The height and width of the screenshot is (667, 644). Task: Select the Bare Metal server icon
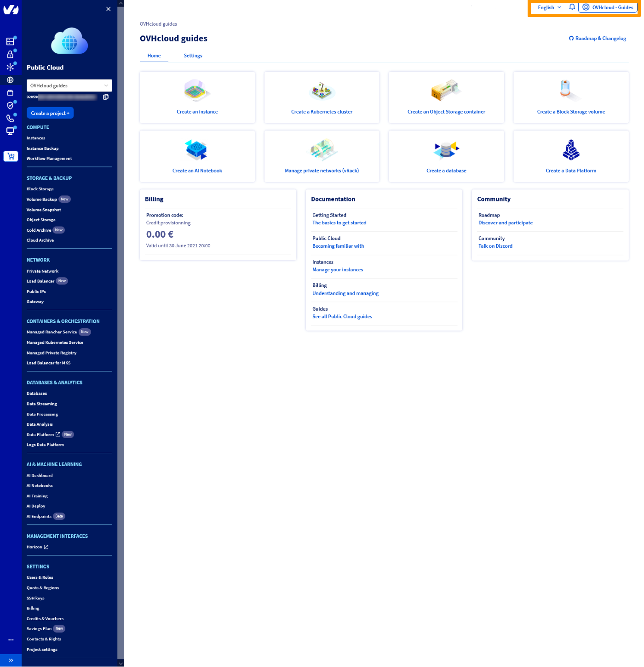coord(11,41)
